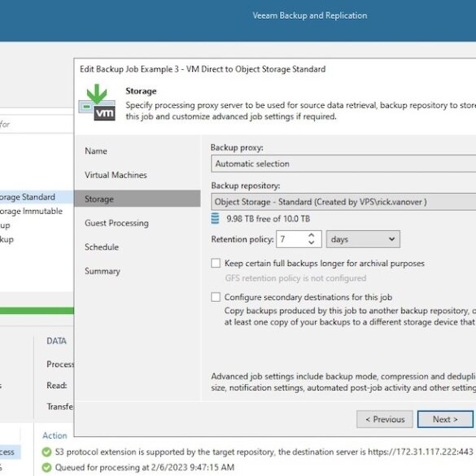Open the Backup repository Object Storage dropdown
The width and height of the screenshot is (476, 476).
pos(343,202)
